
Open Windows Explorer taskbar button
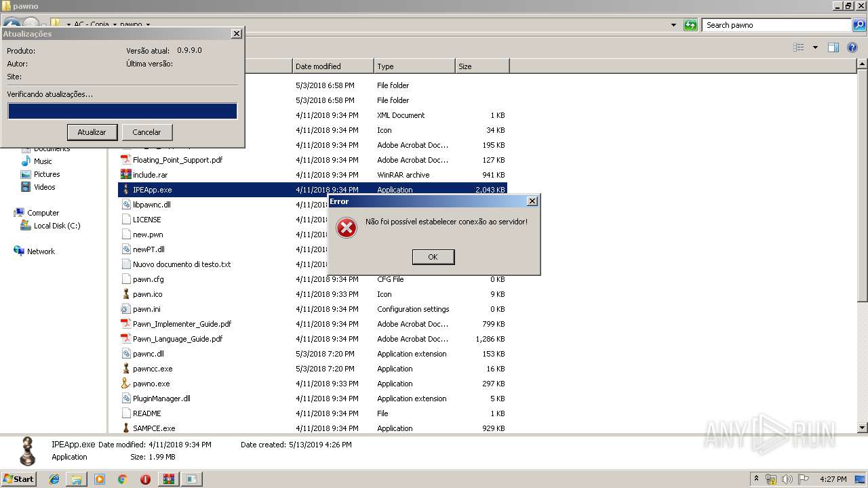pyautogui.click(x=77, y=479)
